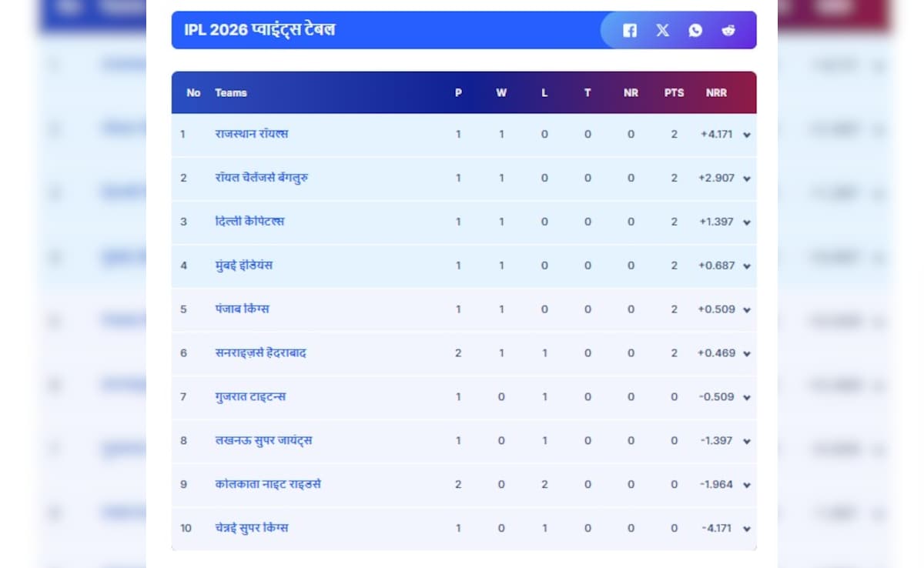
Task: Click the PTS column header
Action: click(x=674, y=92)
